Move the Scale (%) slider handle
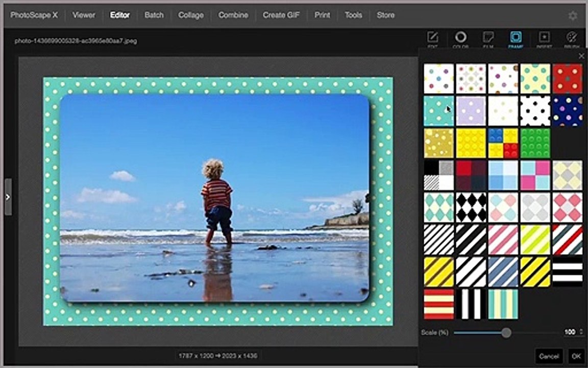 506,332
